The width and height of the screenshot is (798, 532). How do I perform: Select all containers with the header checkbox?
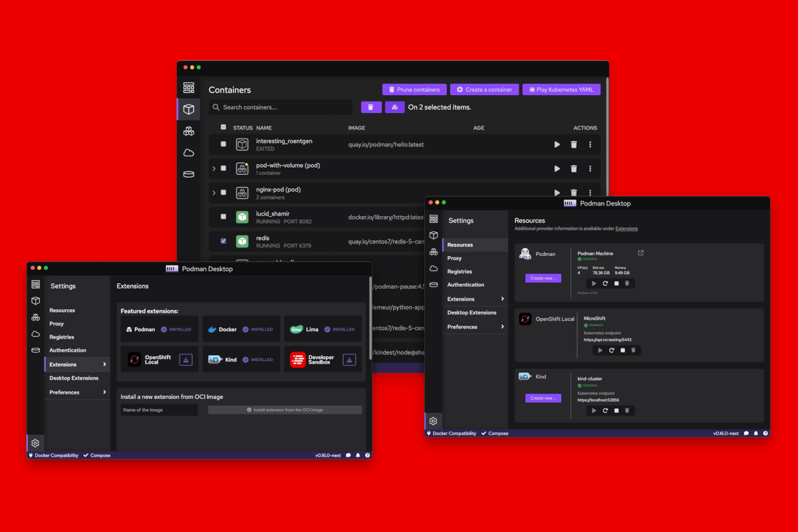click(x=223, y=127)
